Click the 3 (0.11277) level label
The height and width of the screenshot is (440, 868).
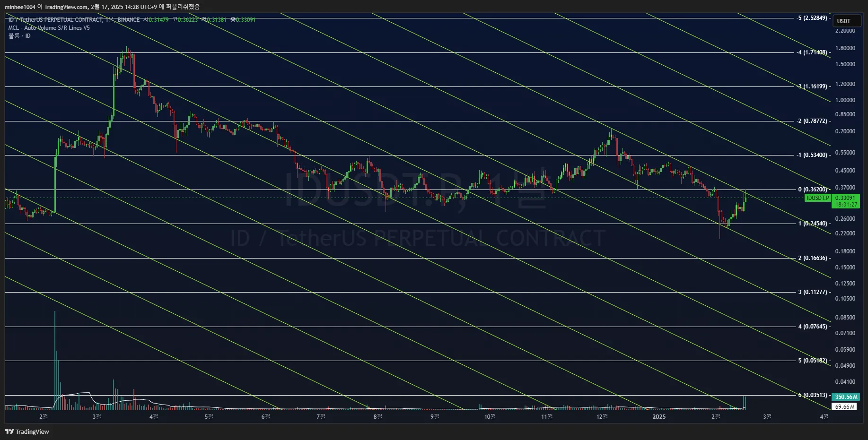(x=813, y=292)
